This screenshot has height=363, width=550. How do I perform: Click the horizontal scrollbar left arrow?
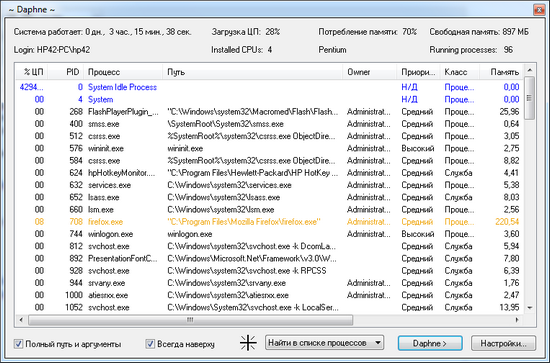(21, 320)
